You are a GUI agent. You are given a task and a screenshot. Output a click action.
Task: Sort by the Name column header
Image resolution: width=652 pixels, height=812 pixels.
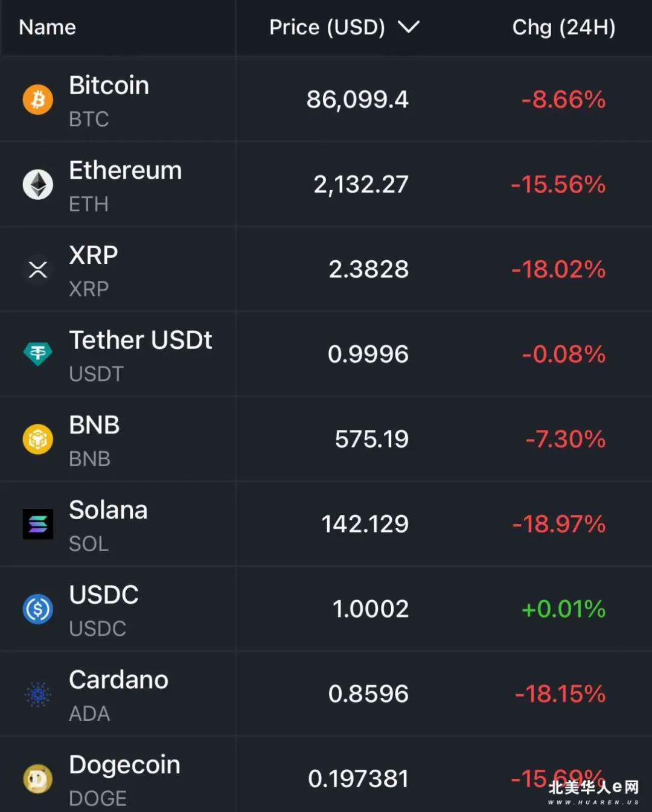coord(47,27)
